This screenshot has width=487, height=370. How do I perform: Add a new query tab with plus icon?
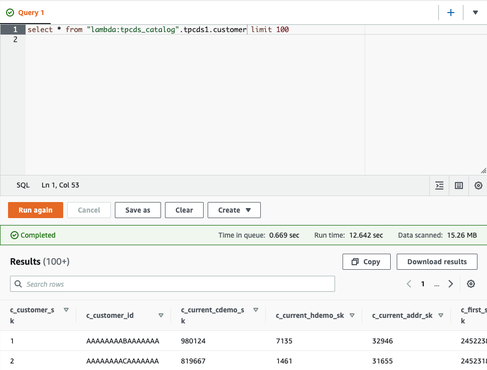pos(451,13)
